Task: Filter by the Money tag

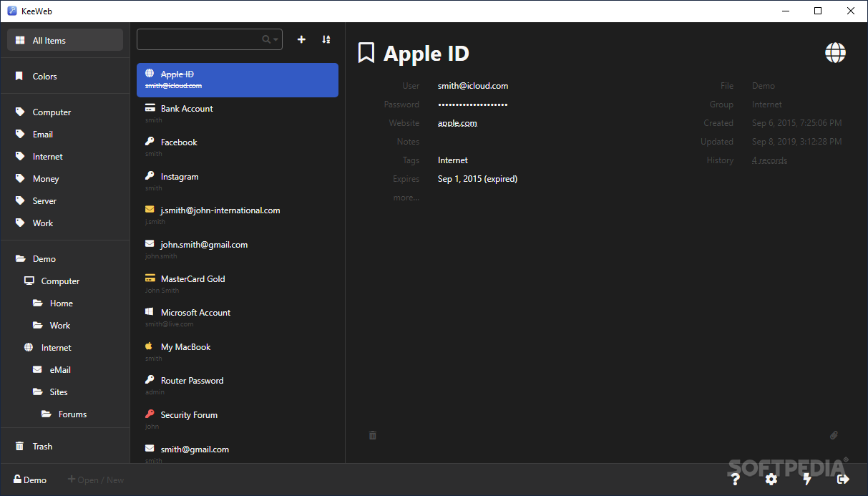Action: (65, 179)
